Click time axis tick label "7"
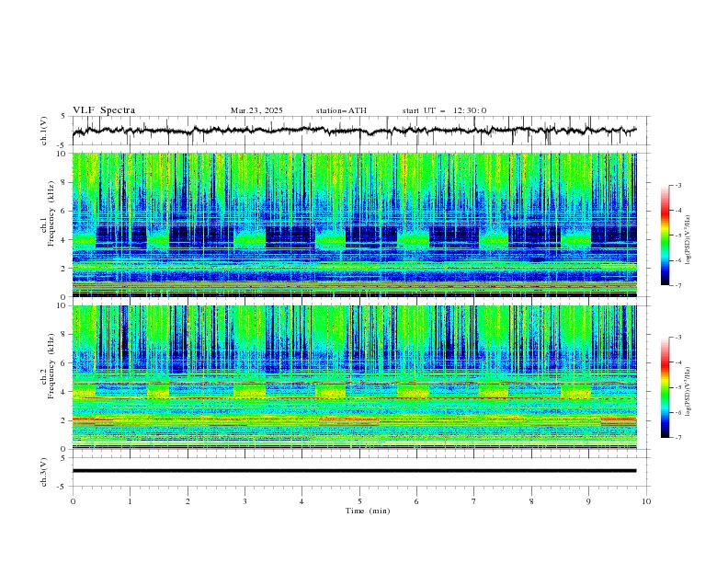The width and height of the screenshot is (728, 563). tap(473, 501)
